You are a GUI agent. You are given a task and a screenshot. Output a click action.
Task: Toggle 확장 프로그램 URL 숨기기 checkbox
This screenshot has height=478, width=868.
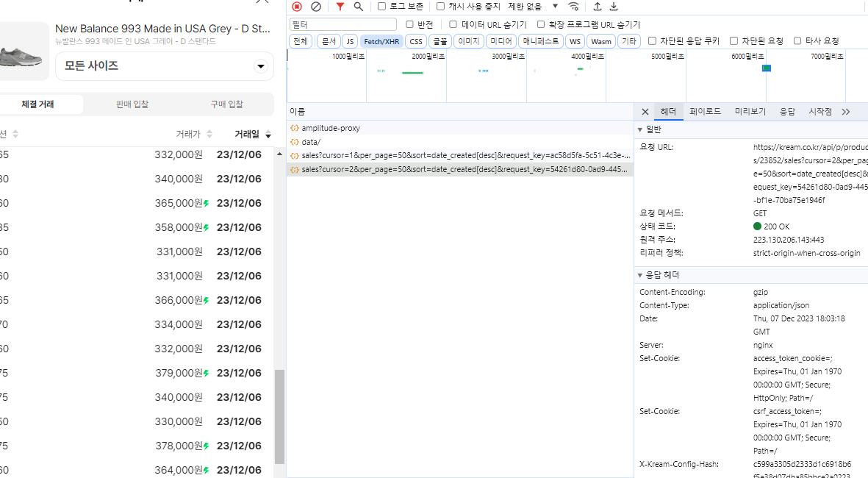[x=541, y=24]
